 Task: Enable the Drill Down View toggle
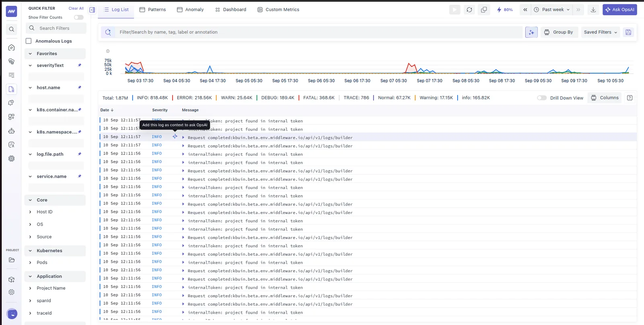(542, 98)
